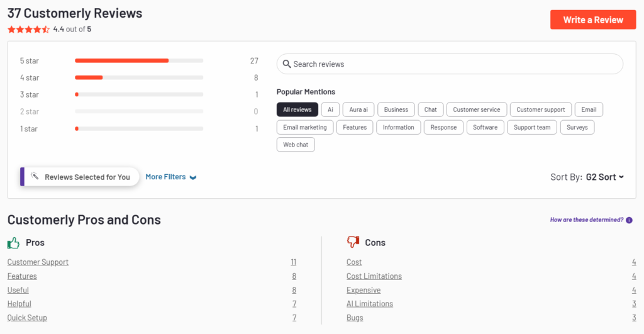Click the magic wand icon in Reviews Selected for You
The image size is (644, 334).
[x=35, y=176]
